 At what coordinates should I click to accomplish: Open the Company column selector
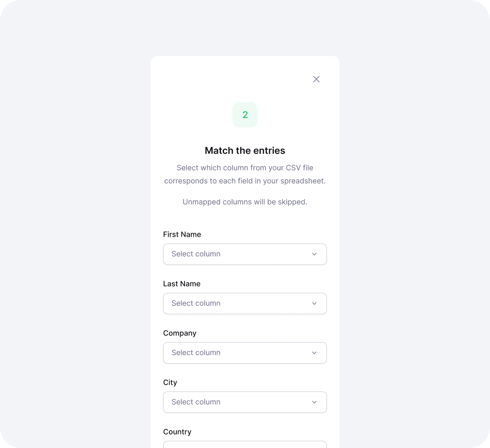click(x=245, y=353)
